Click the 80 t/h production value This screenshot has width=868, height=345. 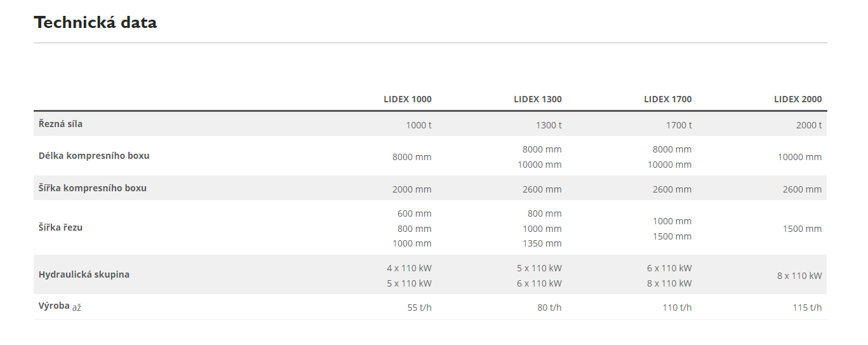(x=550, y=308)
